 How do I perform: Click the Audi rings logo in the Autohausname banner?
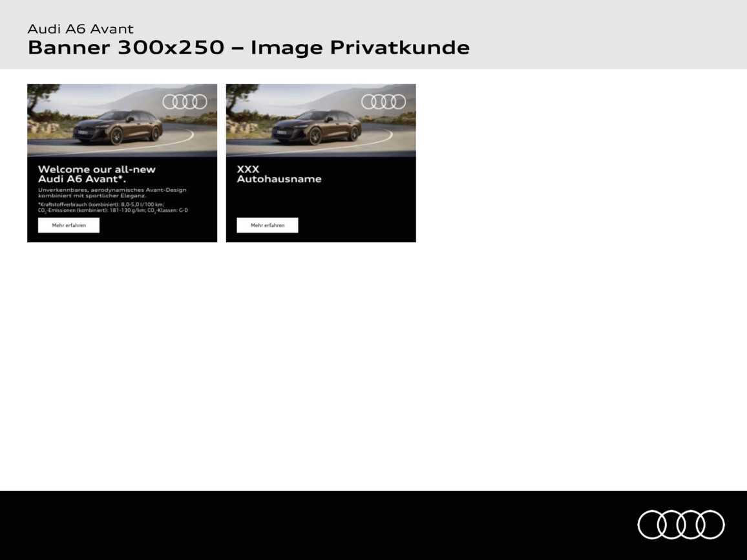(383, 101)
